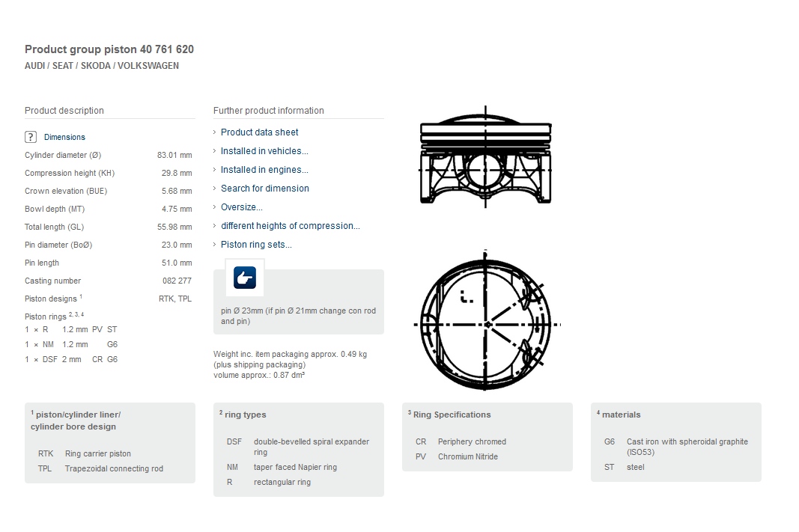The image size is (799, 532).
Task: Click the piston top-view drawing
Action: pyautogui.click(x=486, y=323)
